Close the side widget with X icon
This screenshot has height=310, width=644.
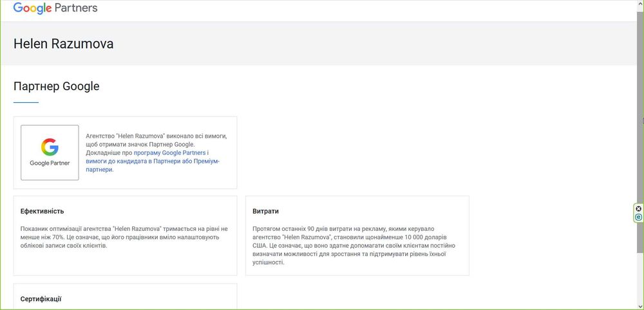[x=638, y=209]
